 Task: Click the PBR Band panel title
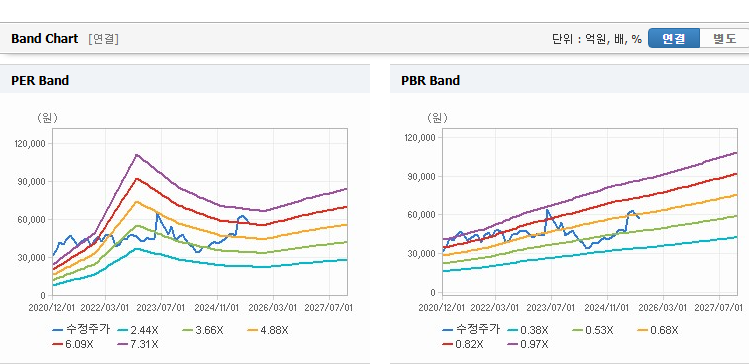(x=430, y=81)
